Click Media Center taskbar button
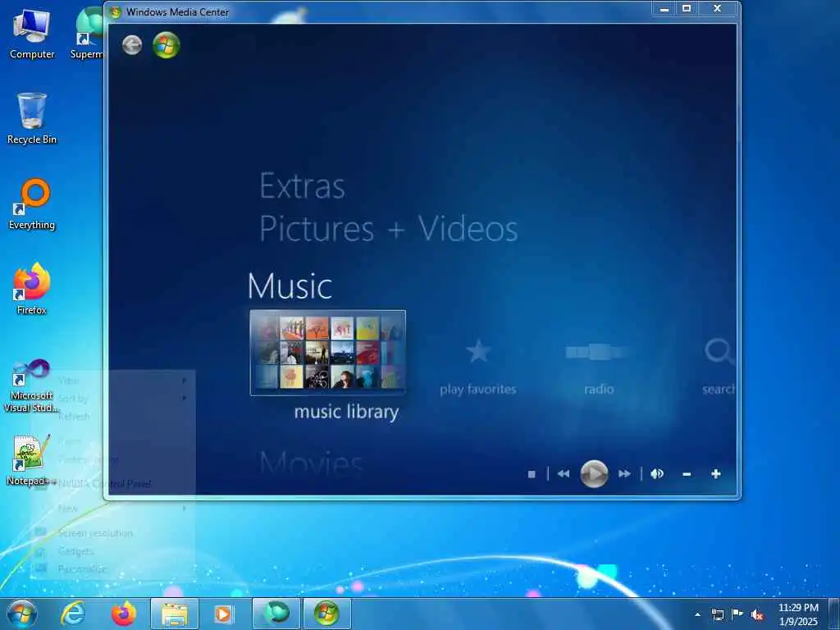Image resolution: width=840 pixels, height=630 pixels. 326,614
